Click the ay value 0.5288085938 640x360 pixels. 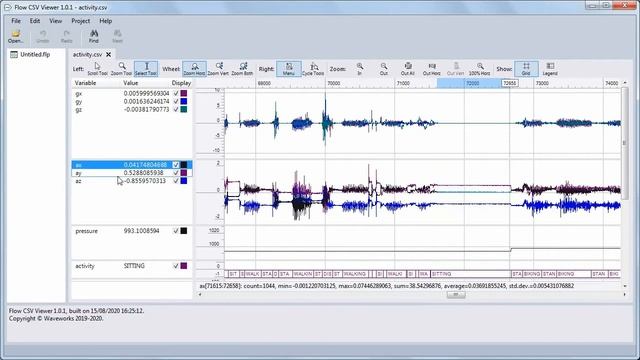(x=143, y=173)
